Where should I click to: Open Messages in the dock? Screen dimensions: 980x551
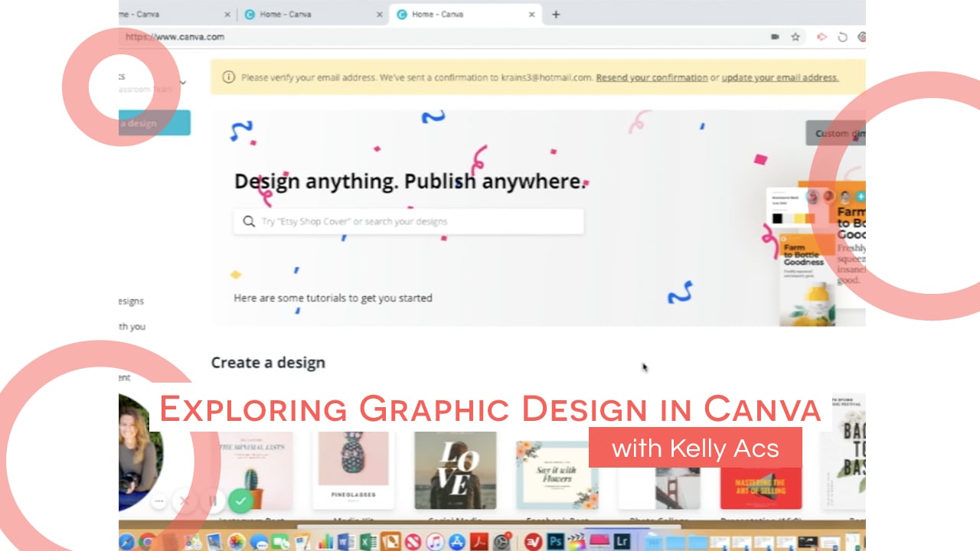point(259,542)
